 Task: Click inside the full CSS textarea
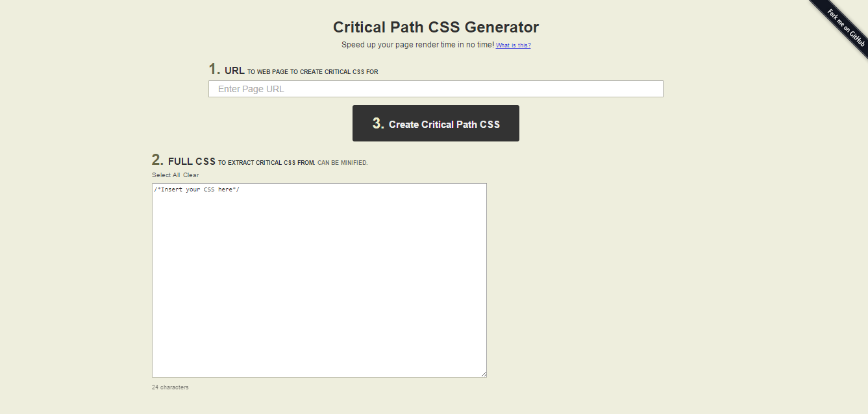pyautogui.click(x=319, y=280)
